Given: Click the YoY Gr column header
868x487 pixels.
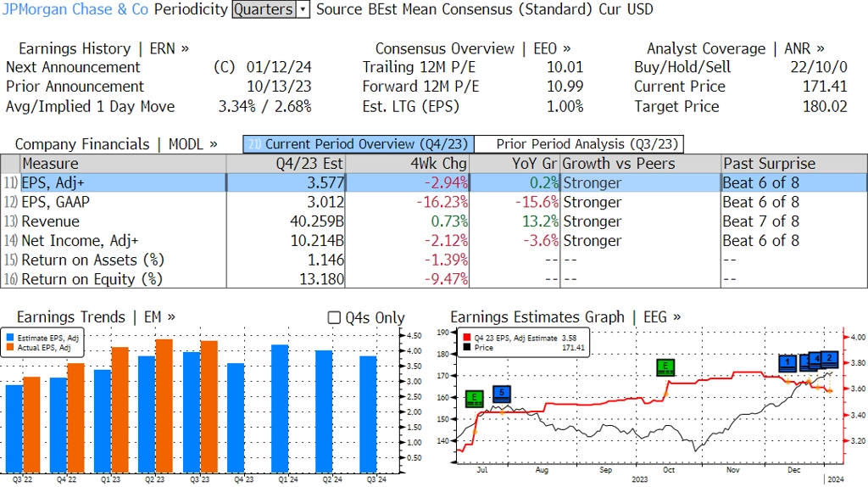Looking at the screenshot, I should (x=515, y=164).
